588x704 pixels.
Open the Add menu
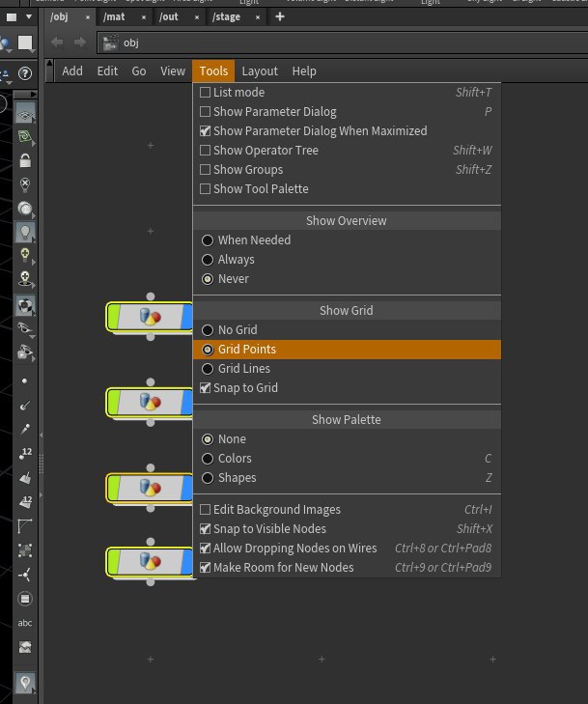pyautogui.click(x=72, y=70)
